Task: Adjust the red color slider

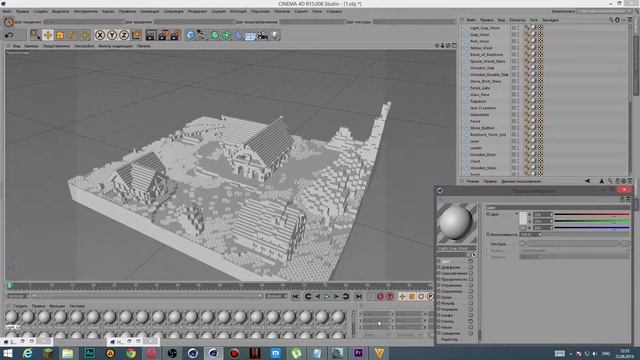Action: click(592, 214)
